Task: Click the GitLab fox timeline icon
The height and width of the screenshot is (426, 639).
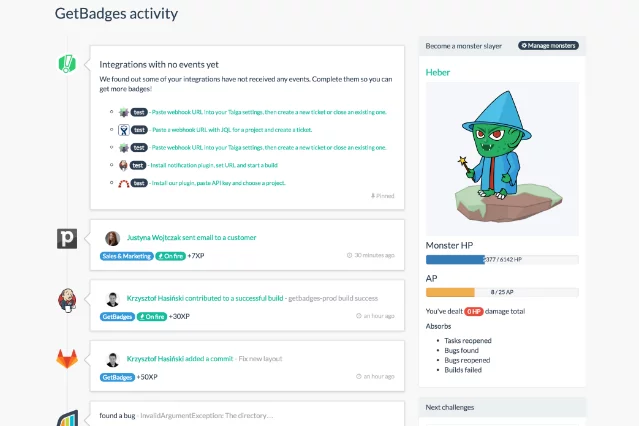Action: (x=67, y=359)
